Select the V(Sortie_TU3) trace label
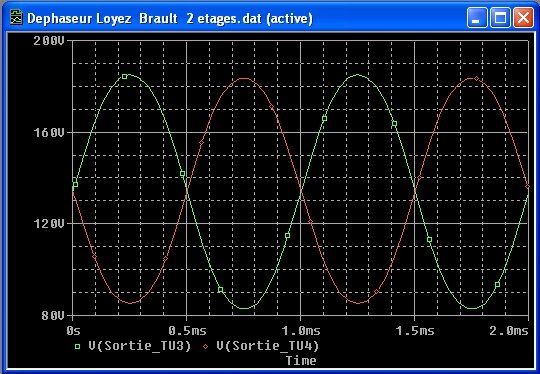This screenshot has width=540, height=374. (139, 346)
